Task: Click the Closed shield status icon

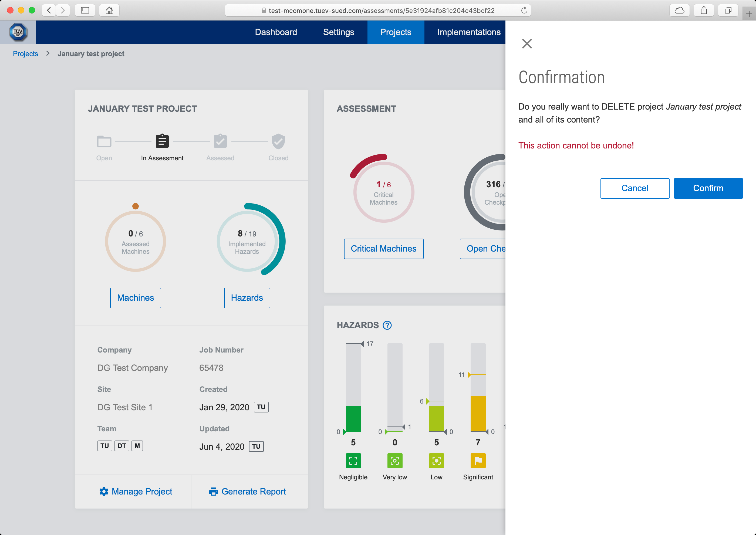Action: pyautogui.click(x=278, y=141)
